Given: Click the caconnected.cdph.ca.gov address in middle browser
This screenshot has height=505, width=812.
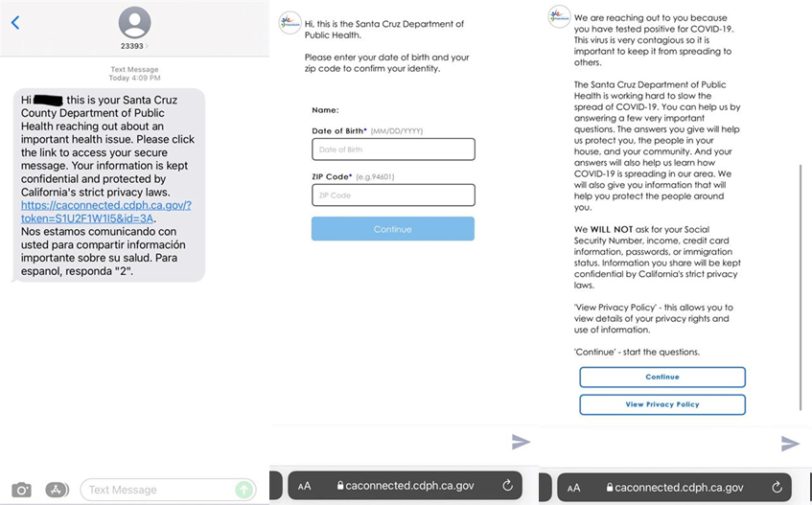Looking at the screenshot, I should (x=409, y=485).
